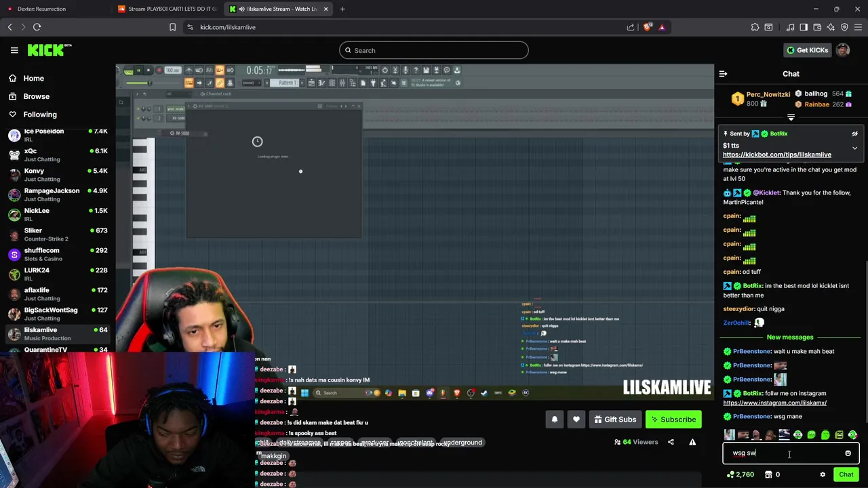This screenshot has width=868, height=488.
Task: Open shufflecom channel in sidebar
Action: (57, 254)
